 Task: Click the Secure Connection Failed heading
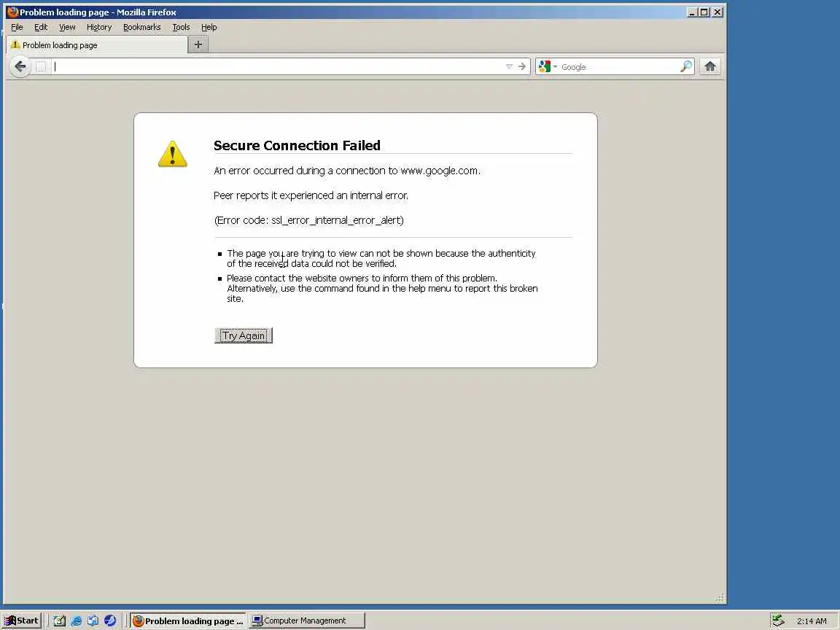297,146
